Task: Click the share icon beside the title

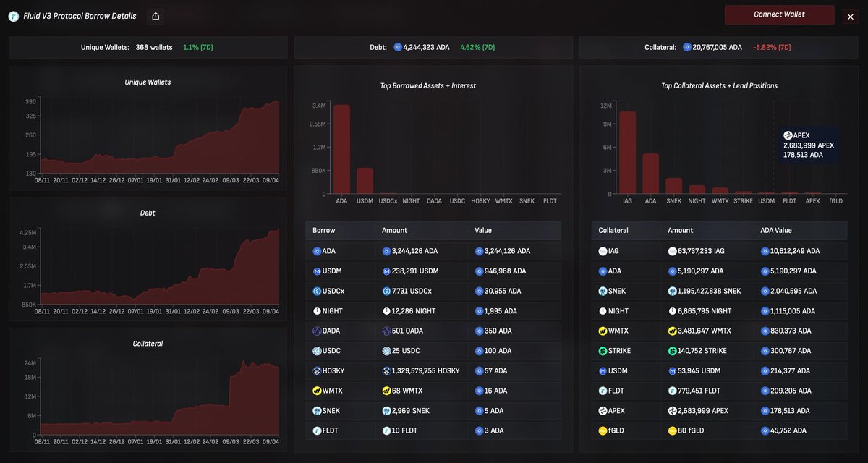Action: [x=156, y=16]
